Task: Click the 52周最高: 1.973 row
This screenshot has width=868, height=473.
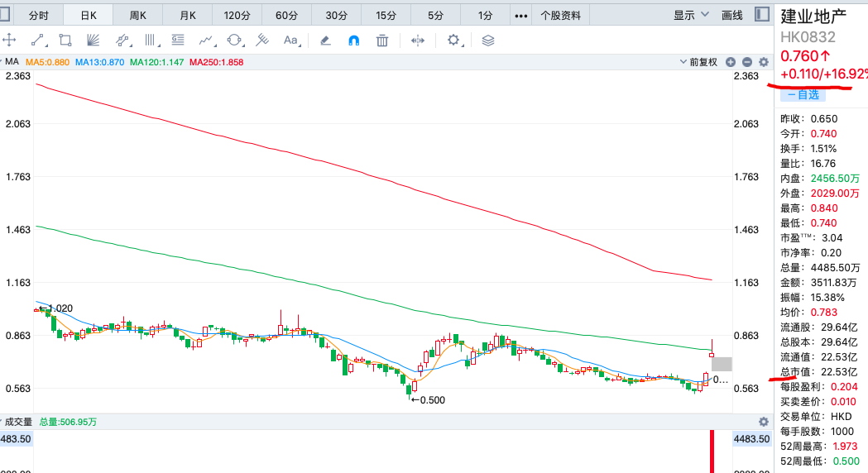Action: tap(818, 446)
